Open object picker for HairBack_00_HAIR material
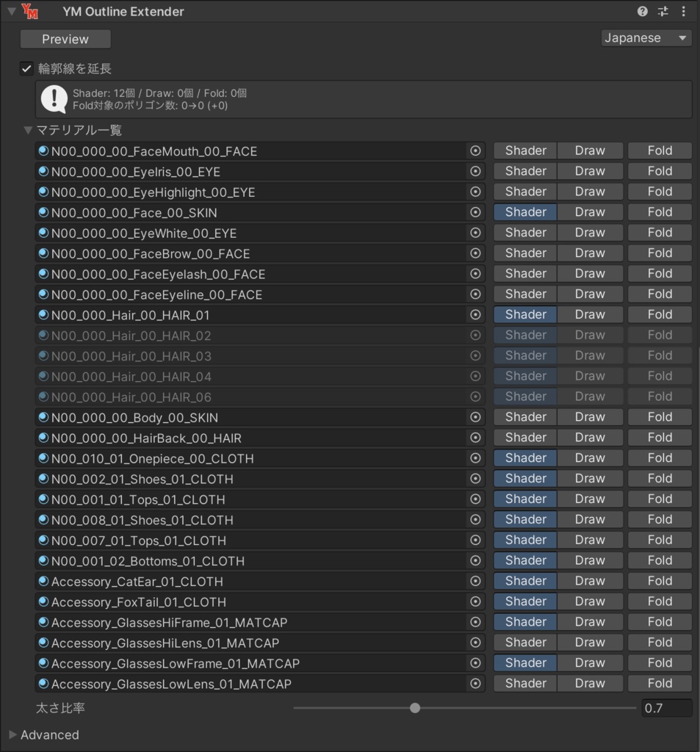 [x=475, y=438]
